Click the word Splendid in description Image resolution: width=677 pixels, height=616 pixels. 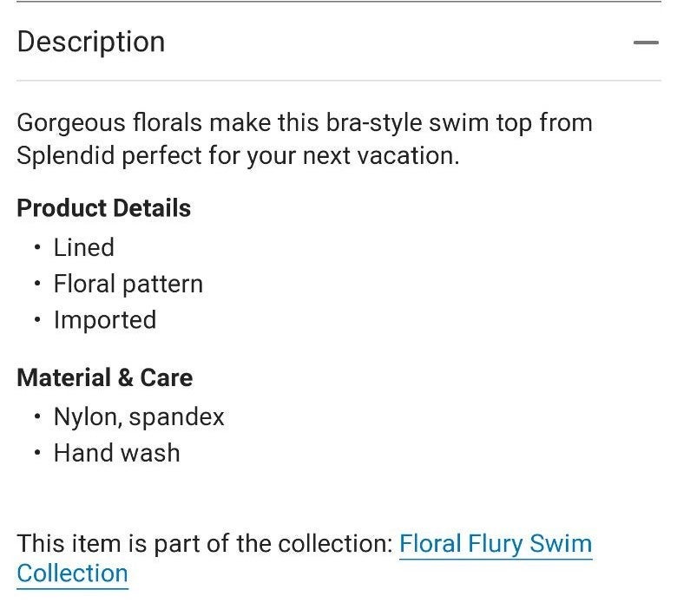(66, 155)
